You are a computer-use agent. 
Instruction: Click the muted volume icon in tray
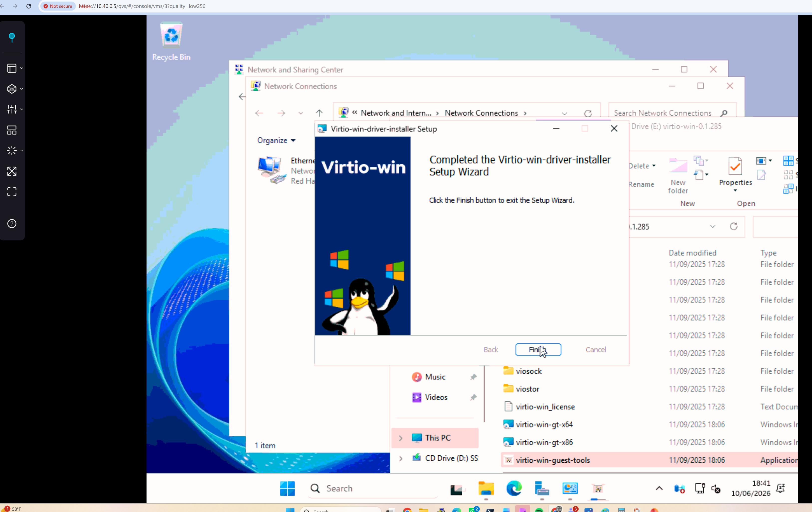[x=716, y=488]
